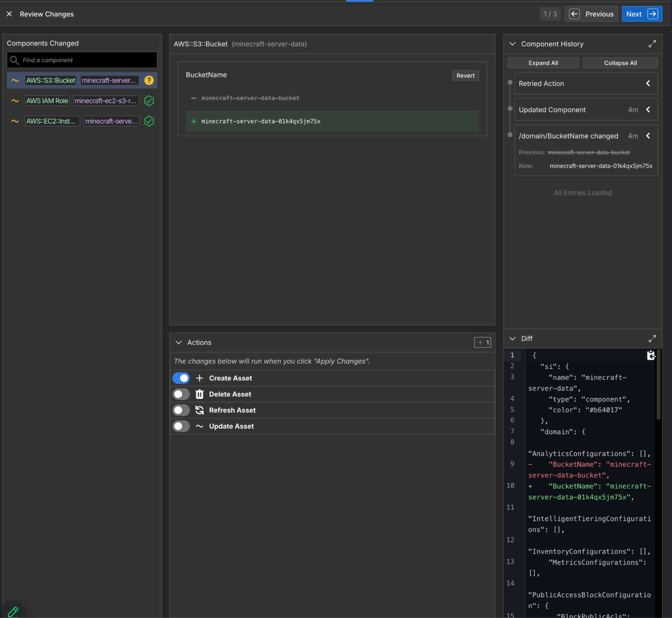Click the green pencil icon at bottom-left
The image size is (672, 618).
pyautogui.click(x=13, y=612)
